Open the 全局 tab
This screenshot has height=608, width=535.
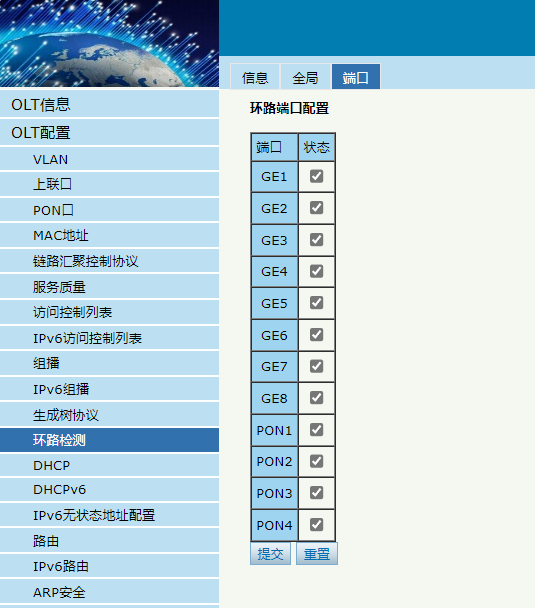(x=305, y=77)
